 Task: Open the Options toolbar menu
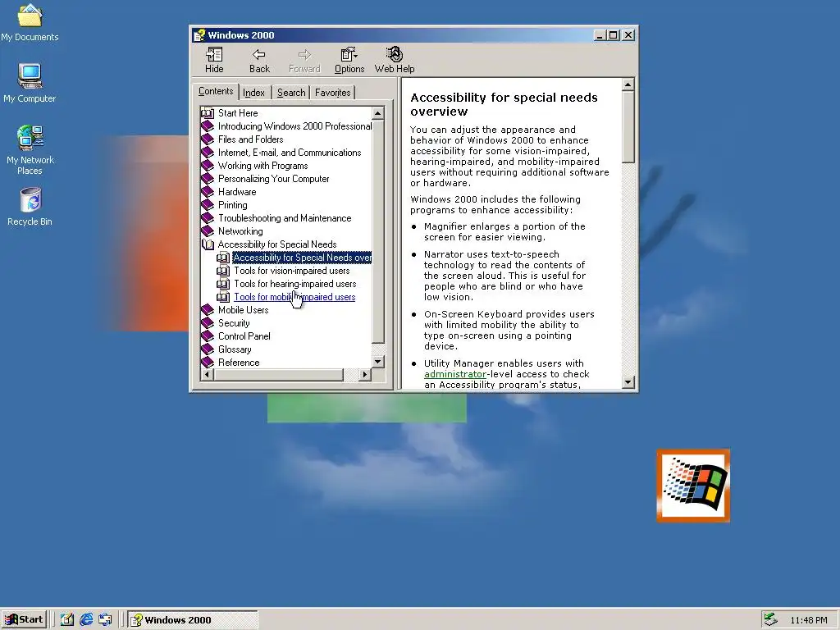click(349, 60)
